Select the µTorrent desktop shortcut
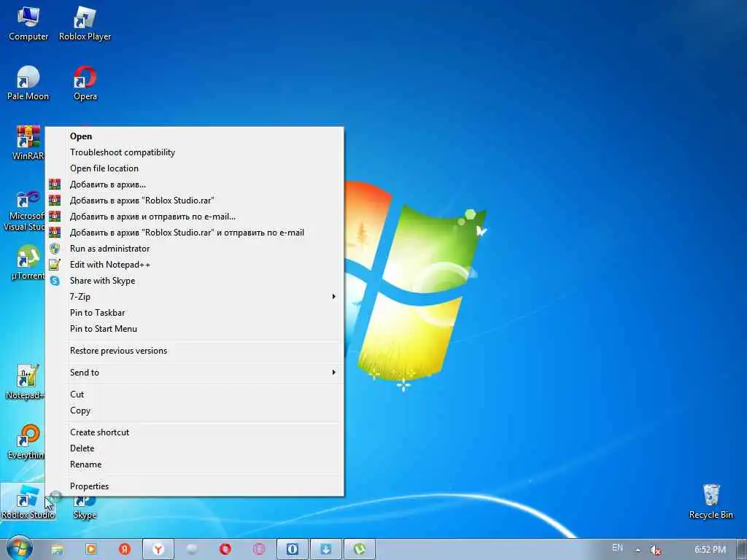This screenshot has width=747, height=560. pos(28,262)
